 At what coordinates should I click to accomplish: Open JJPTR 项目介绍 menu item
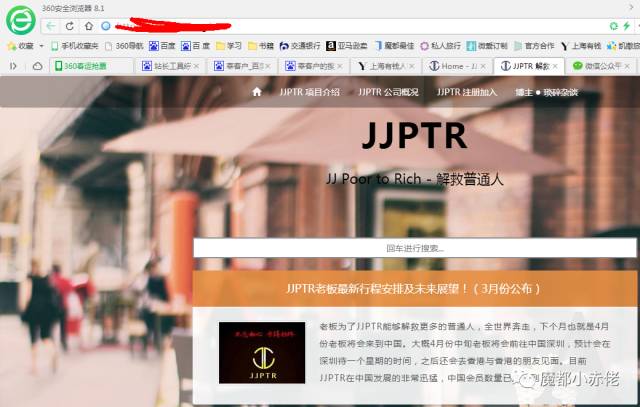click(309, 92)
